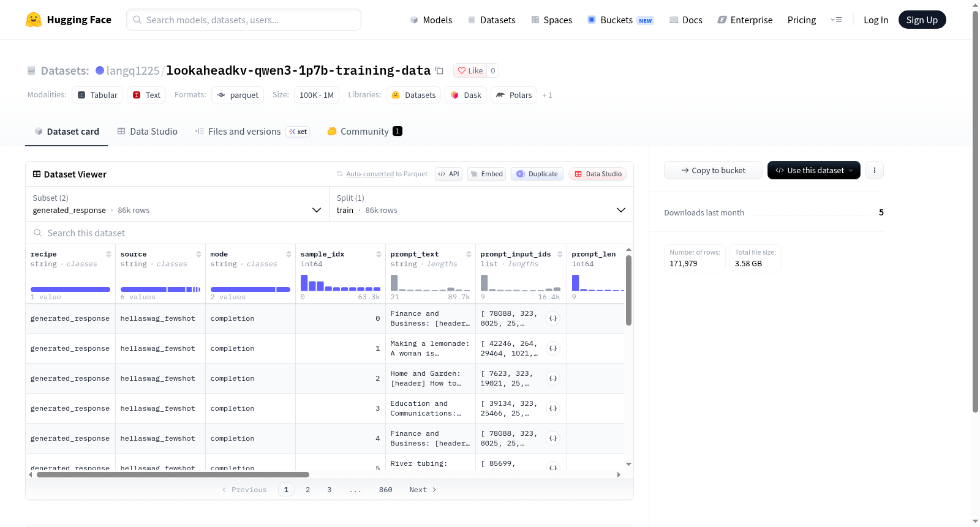Expand JSON of first row prompt_input_ids
The height and width of the screenshot is (527, 980).
pos(553,318)
